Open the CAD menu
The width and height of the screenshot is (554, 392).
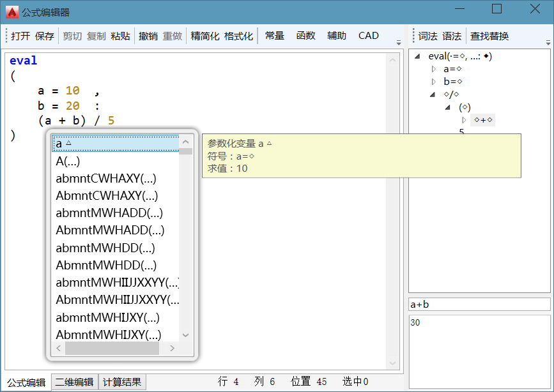(x=369, y=36)
